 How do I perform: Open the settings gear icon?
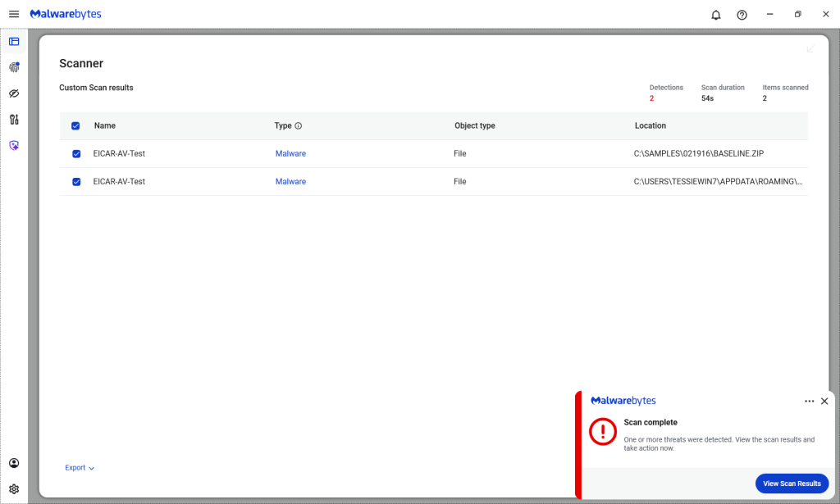click(x=14, y=489)
